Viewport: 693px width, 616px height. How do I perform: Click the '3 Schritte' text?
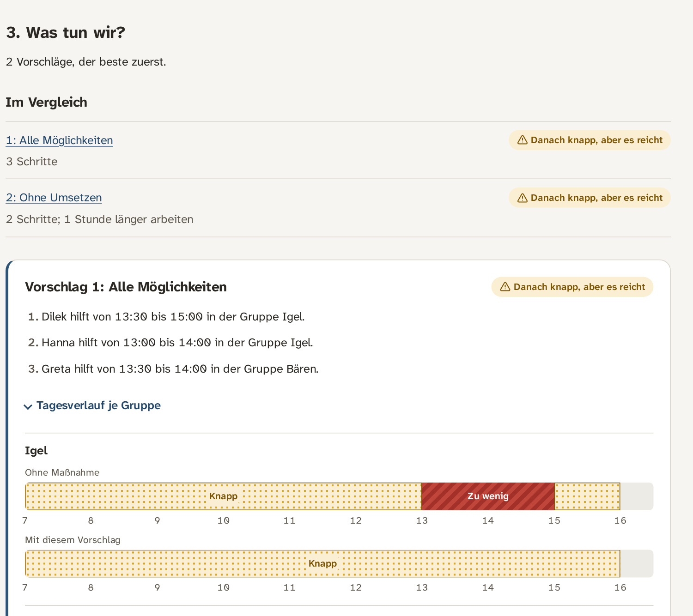tap(32, 162)
